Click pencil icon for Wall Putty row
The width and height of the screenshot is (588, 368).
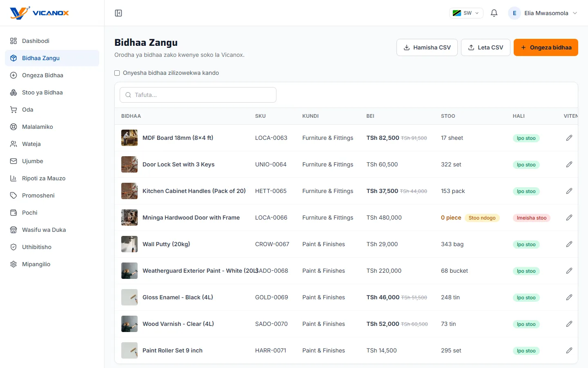pyautogui.click(x=569, y=244)
